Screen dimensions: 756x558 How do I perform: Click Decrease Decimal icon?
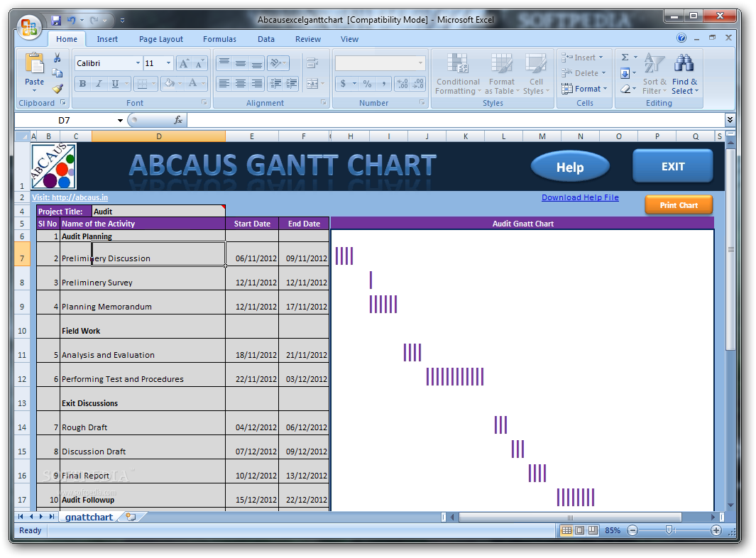(419, 84)
